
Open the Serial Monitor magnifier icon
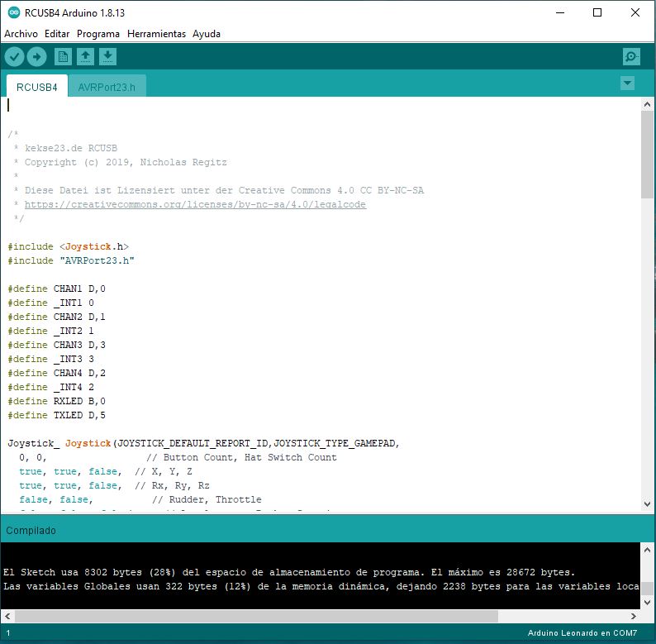click(631, 56)
